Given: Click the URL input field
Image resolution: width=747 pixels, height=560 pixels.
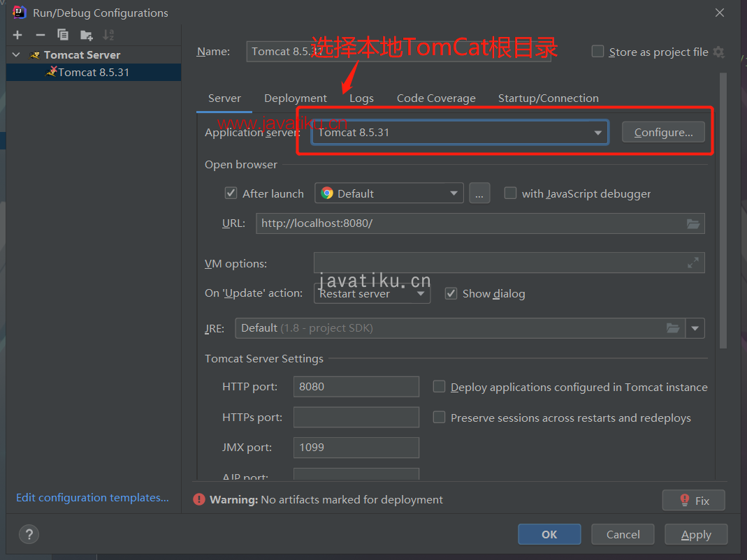Looking at the screenshot, I should tap(480, 223).
